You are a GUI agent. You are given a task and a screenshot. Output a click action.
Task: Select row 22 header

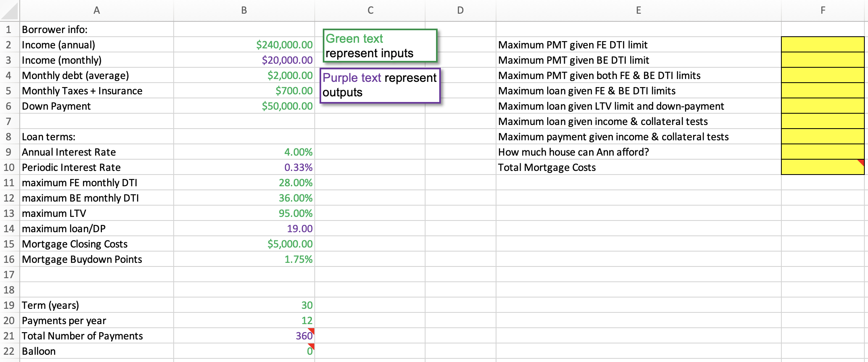point(9,351)
